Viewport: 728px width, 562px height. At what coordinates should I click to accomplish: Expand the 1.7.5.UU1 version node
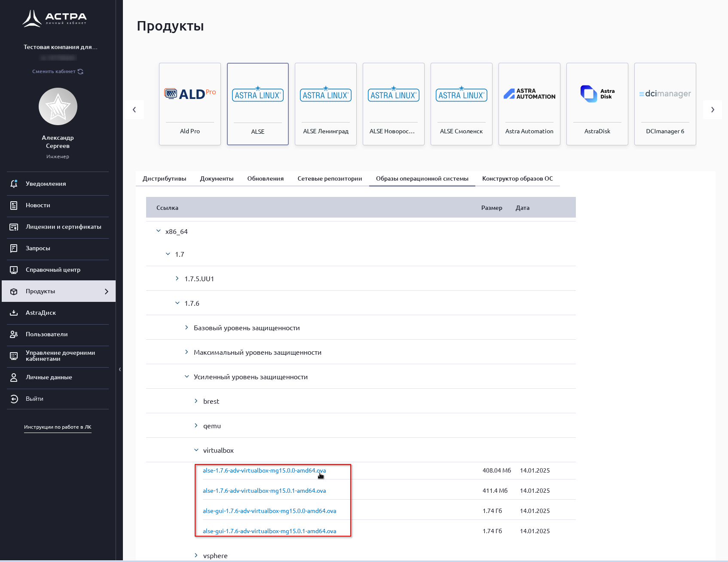(177, 279)
